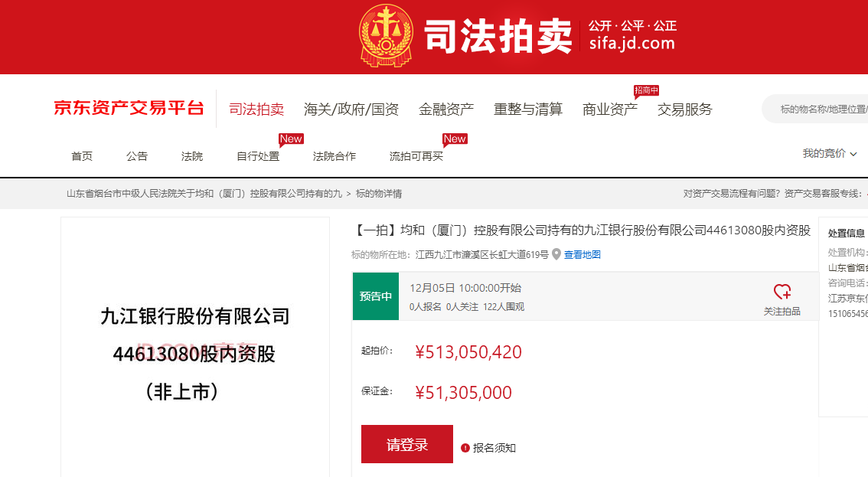Switch to the 金融资产 section
Viewport: 868px width, 477px height.
445,109
